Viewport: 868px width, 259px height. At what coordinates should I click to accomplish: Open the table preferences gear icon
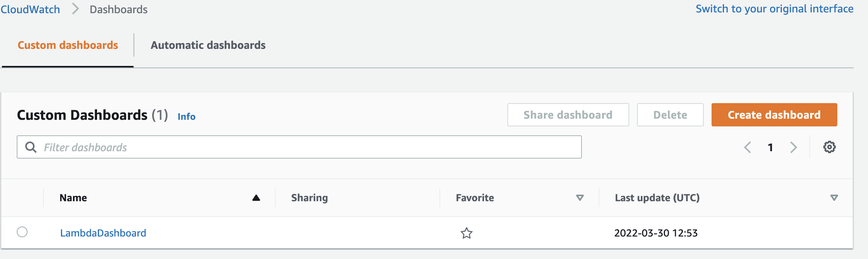point(829,147)
